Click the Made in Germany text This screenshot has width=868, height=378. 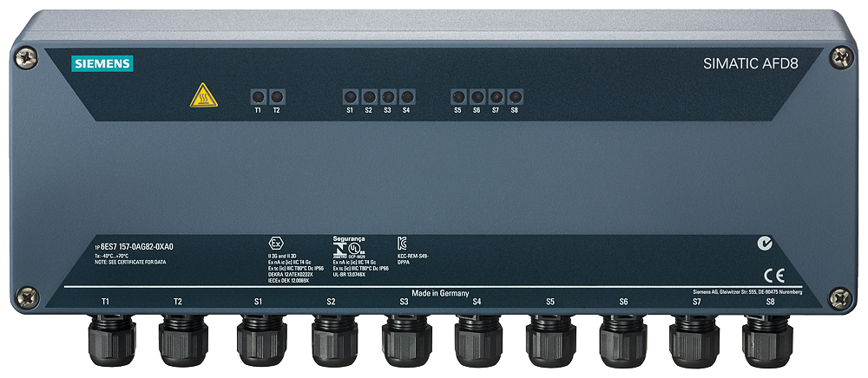[441, 293]
